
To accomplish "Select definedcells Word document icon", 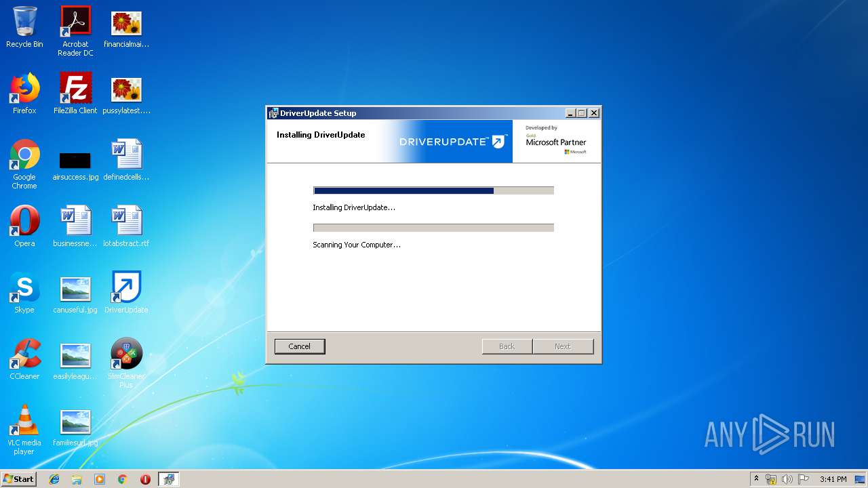I will [x=126, y=160].
